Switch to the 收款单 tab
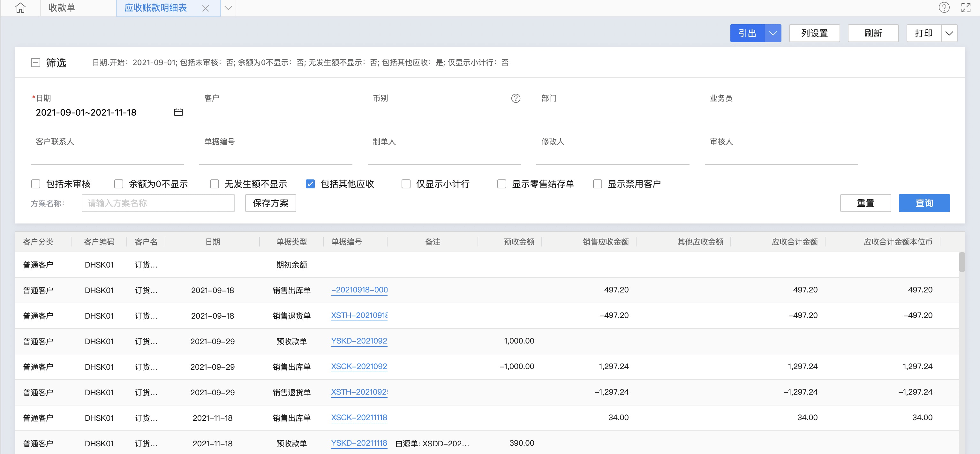 point(62,8)
